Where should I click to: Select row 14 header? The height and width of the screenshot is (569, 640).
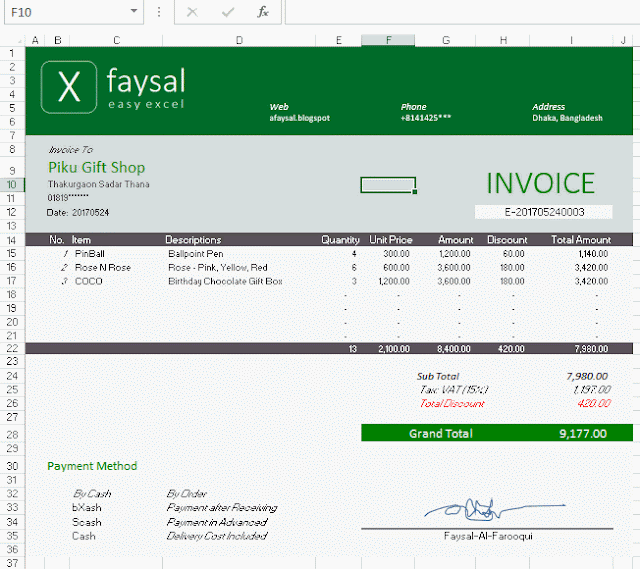pos(12,240)
